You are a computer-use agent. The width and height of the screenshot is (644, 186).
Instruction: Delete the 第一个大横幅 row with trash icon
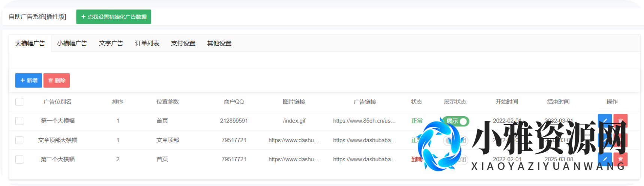point(620,121)
